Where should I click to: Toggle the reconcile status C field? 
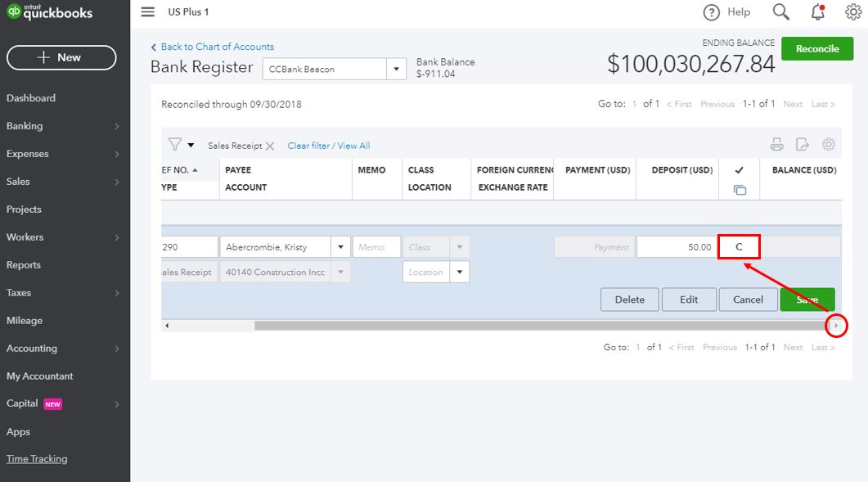pos(739,246)
